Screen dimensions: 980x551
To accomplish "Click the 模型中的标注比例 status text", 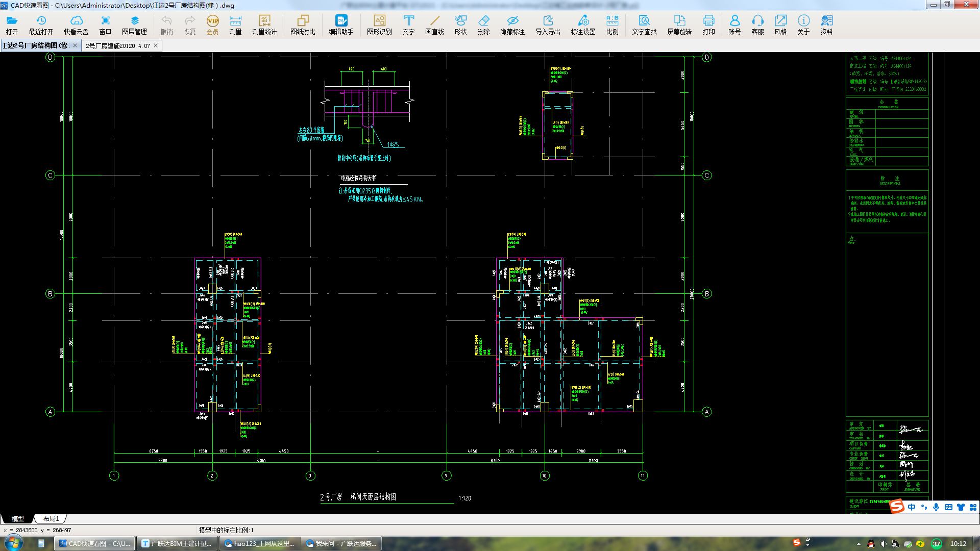I will tap(226, 530).
